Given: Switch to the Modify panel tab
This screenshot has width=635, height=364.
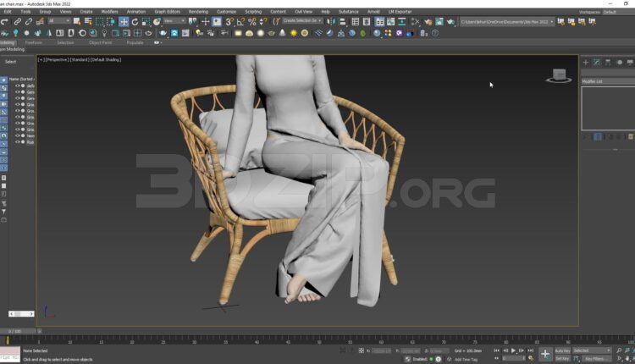Looking at the screenshot, I should point(597,62).
